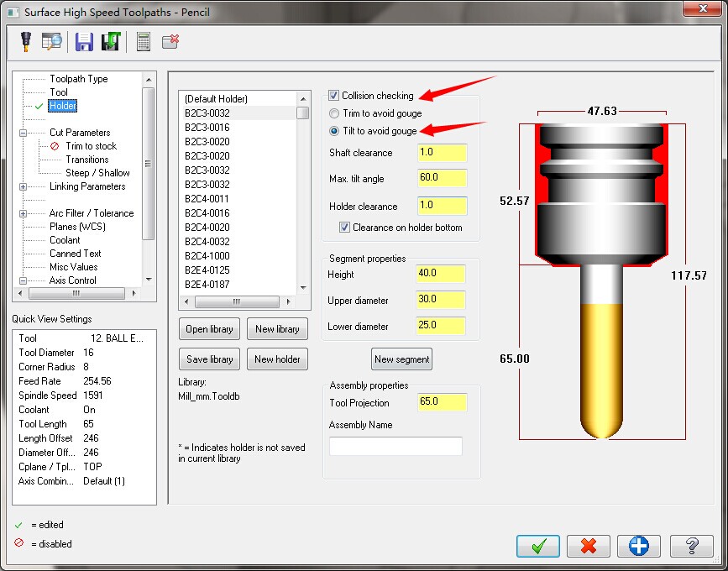Image resolution: width=728 pixels, height=571 pixels.
Task: Toggle the Collision checking checkbox
Action: [x=333, y=96]
